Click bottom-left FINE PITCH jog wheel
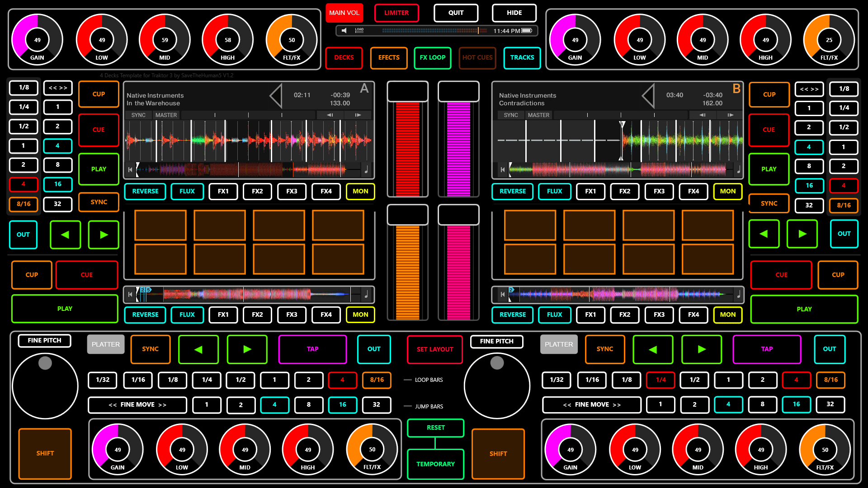Screen dimensions: 868x488 pos(45,386)
